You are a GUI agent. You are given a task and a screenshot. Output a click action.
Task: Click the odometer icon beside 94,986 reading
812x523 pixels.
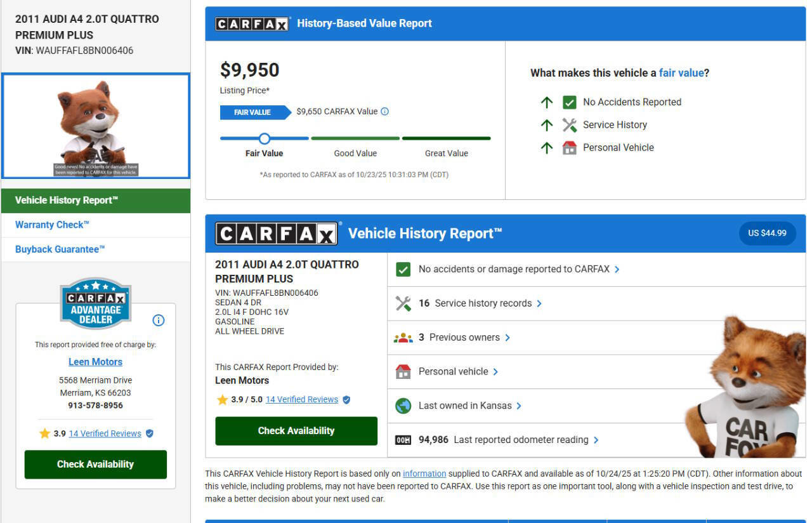pos(403,440)
